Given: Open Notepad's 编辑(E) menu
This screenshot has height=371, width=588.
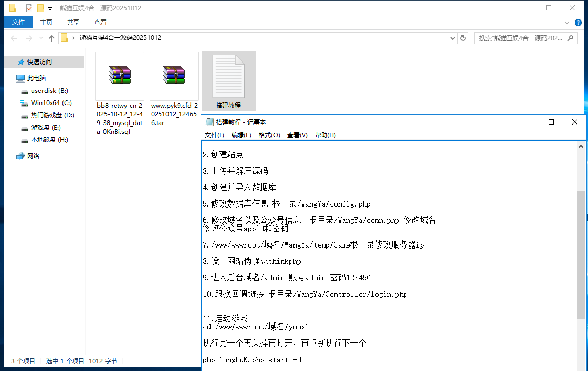Looking at the screenshot, I should [241, 135].
